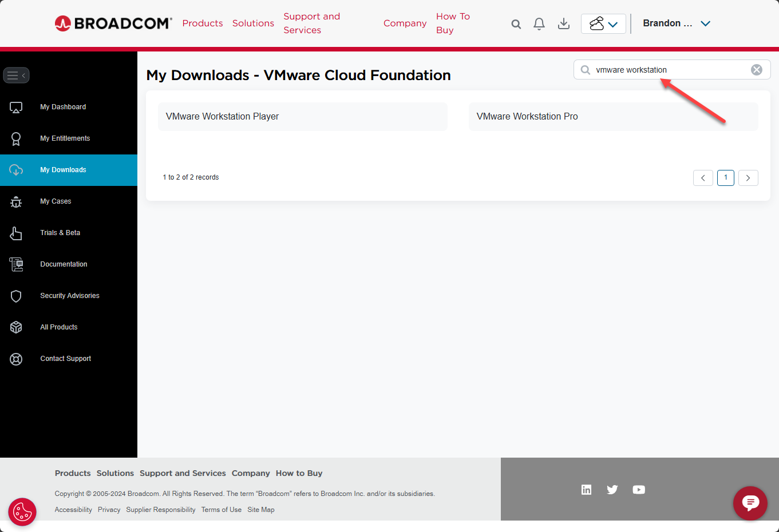Click the footer Products link
Screen dimensions: 779x532
(73, 473)
